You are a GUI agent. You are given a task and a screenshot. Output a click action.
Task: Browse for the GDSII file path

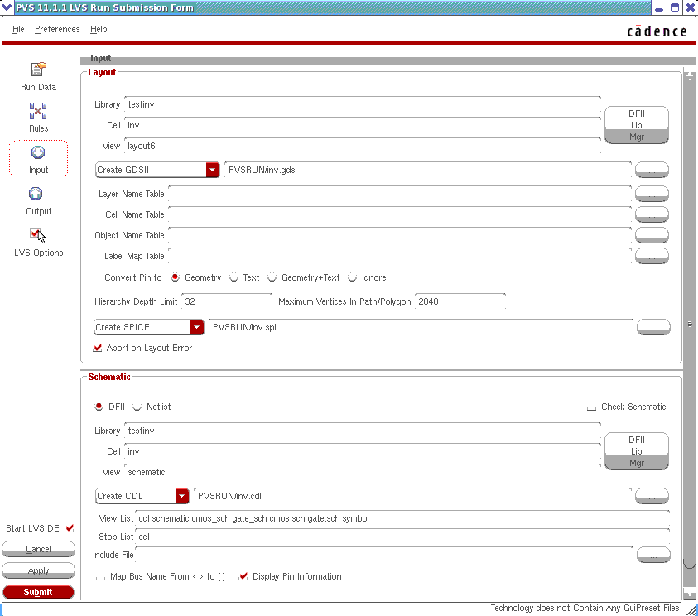click(652, 171)
